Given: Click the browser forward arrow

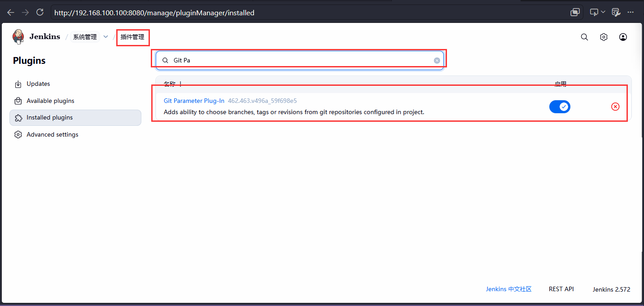Looking at the screenshot, I should coord(26,13).
